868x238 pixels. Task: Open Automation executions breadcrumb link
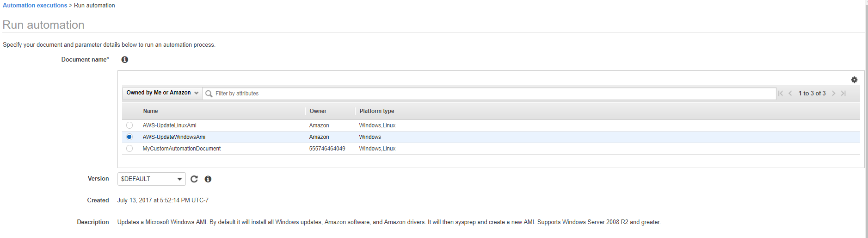coord(35,6)
